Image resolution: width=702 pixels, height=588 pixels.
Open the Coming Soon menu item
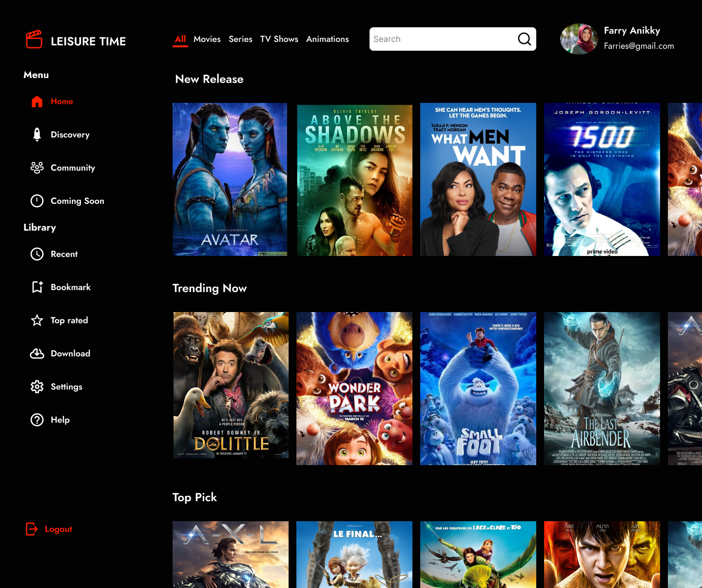(x=78, y=201)
